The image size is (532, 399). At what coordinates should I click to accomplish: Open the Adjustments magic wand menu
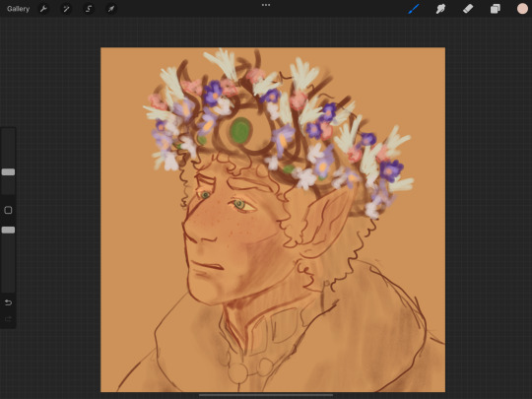(66, 9)
